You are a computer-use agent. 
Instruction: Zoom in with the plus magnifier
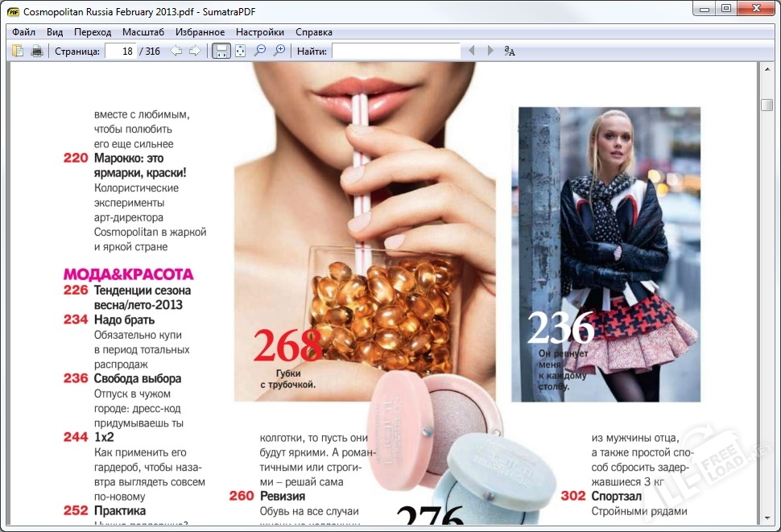pyautogui.click(x=279, y=52)
